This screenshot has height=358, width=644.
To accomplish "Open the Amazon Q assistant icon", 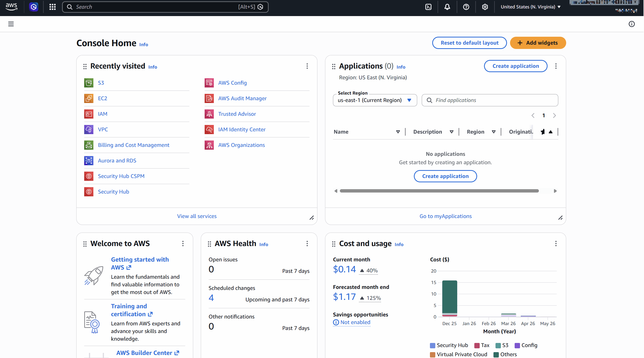I will [34, 7].
